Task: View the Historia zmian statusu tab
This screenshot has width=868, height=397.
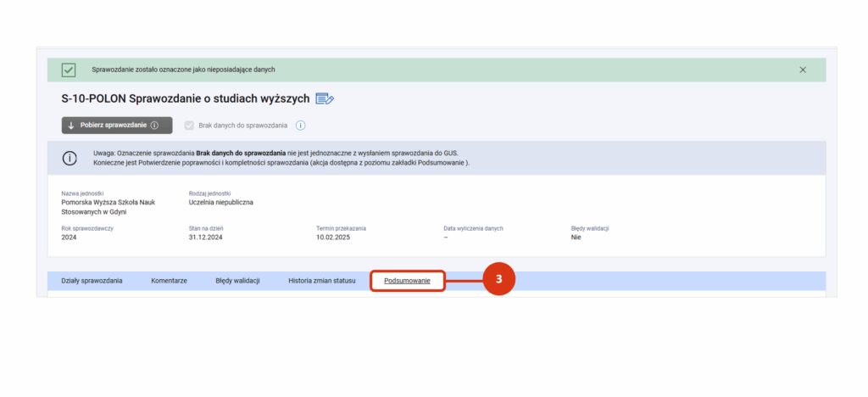Action: (x=321, y=281)
